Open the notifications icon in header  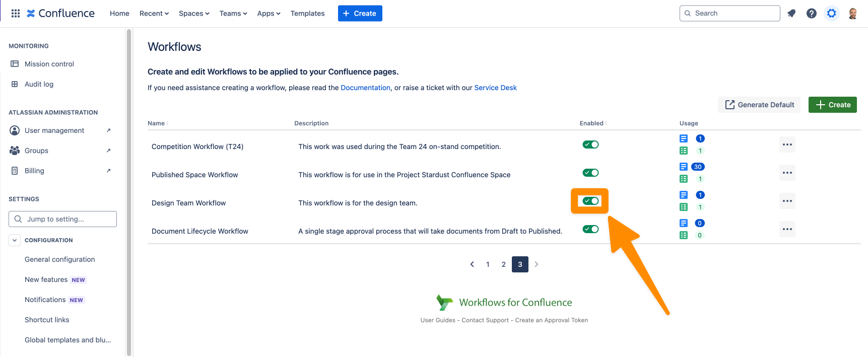coord(791,14)
